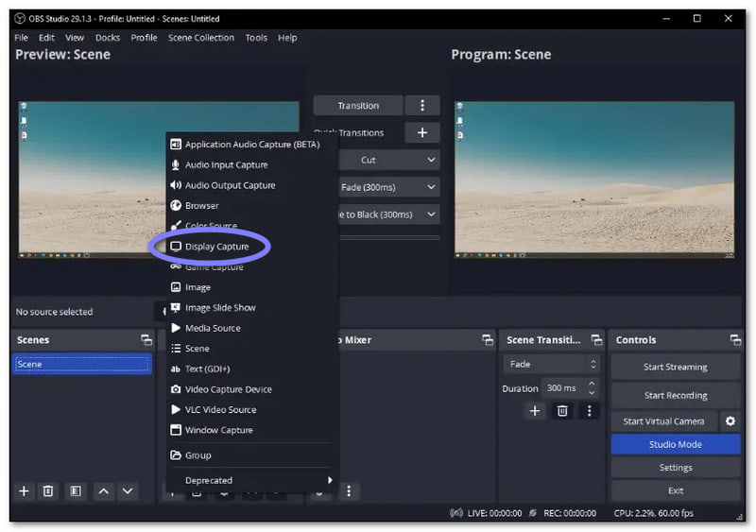This screenshot has height=532, width=756.
Task: Open the Scene Collection menu
Action: [x=201, y=38]
